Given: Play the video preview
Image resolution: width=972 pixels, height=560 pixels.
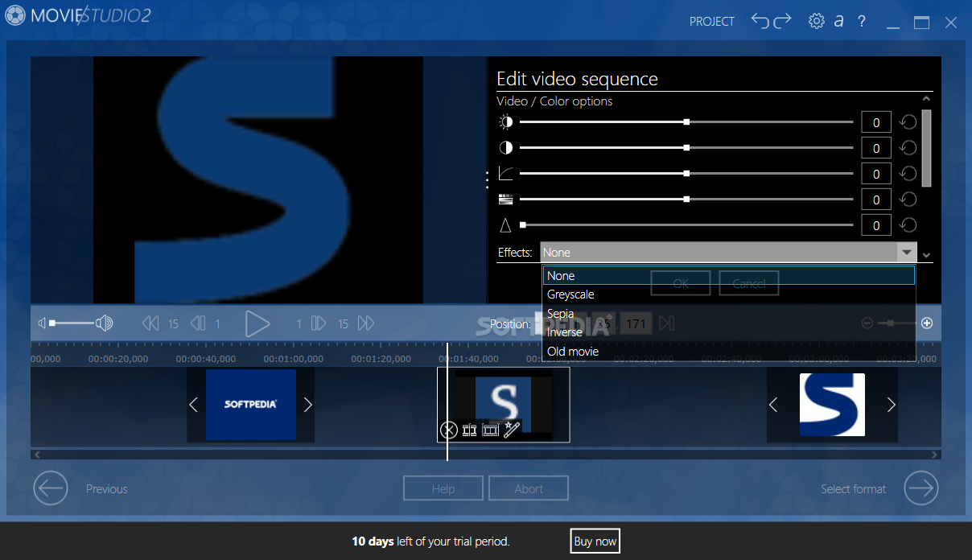Looking at the screenshot, I should pos(257,323).
